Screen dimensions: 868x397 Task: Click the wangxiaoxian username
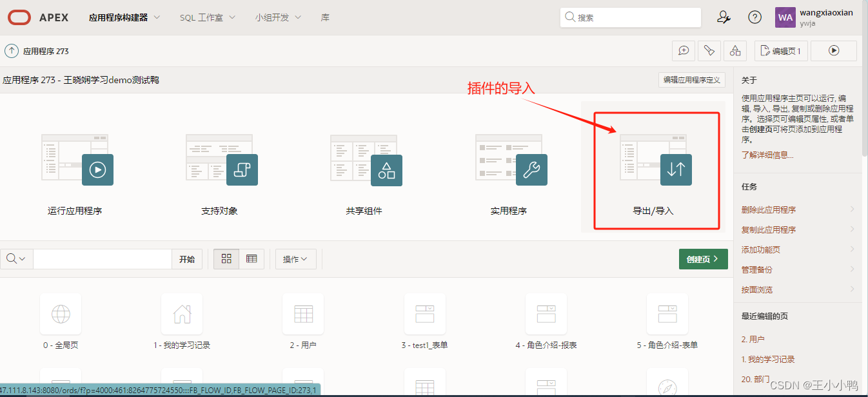coord(826,12)
